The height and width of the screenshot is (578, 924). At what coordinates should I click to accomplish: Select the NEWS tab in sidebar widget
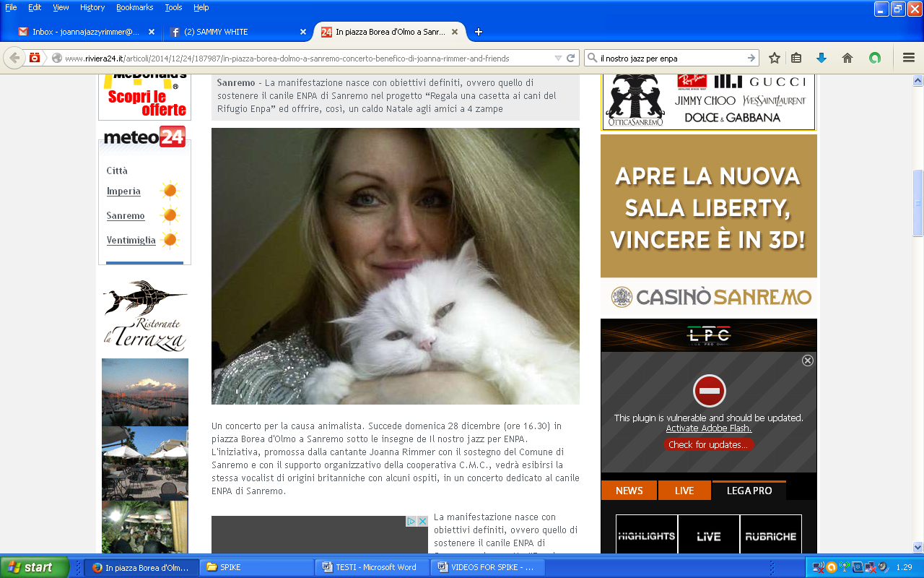(629, 491)
